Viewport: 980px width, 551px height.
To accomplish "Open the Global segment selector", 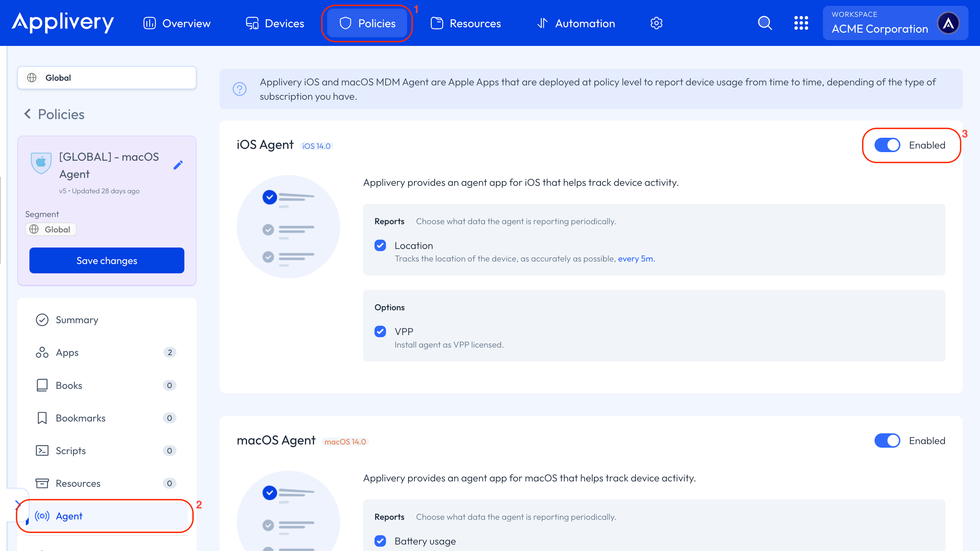I will (x=107, y=77).
